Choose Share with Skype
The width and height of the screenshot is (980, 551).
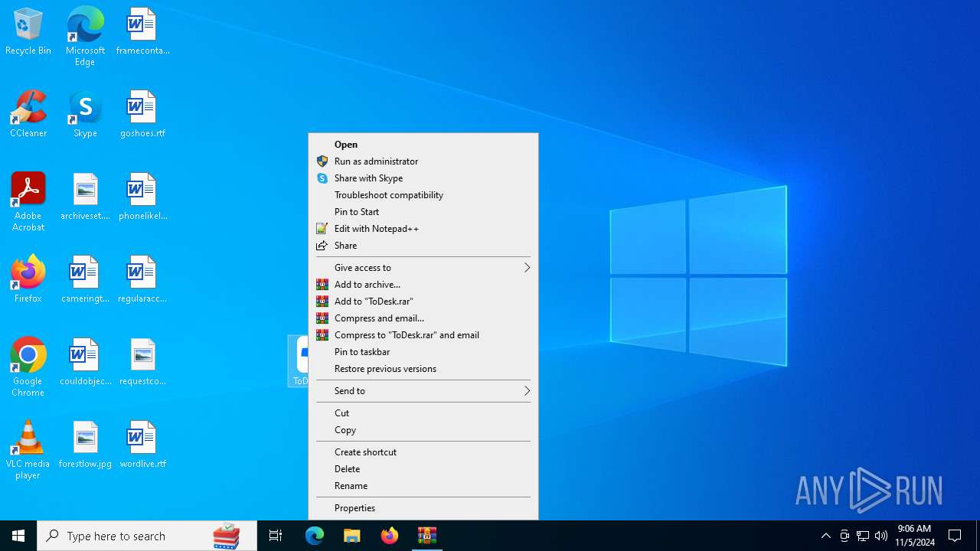(x=423, y=178)
